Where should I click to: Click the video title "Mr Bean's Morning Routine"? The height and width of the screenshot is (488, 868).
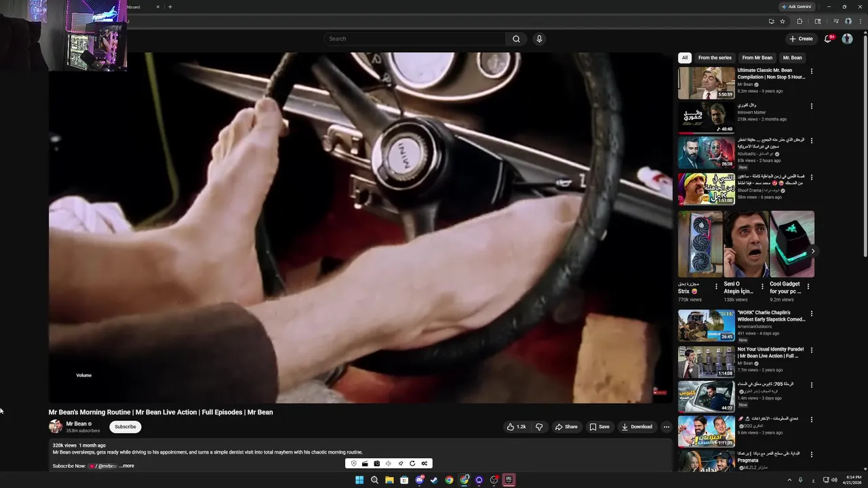point(90,412)
